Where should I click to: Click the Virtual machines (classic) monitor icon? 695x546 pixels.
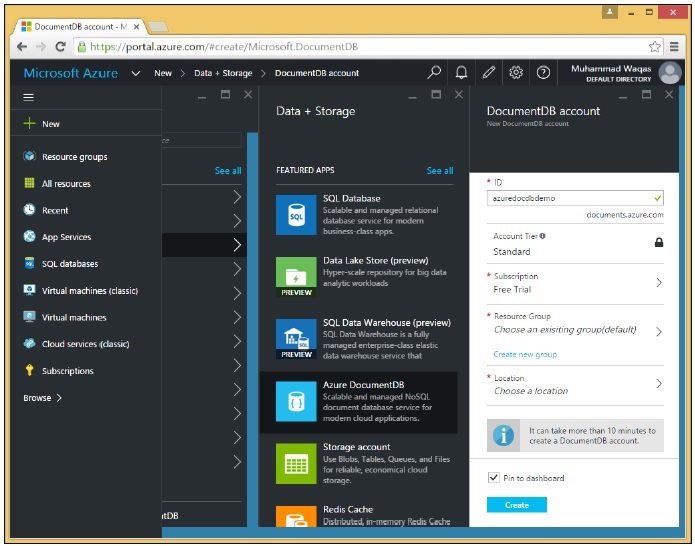tap(29, 290)
